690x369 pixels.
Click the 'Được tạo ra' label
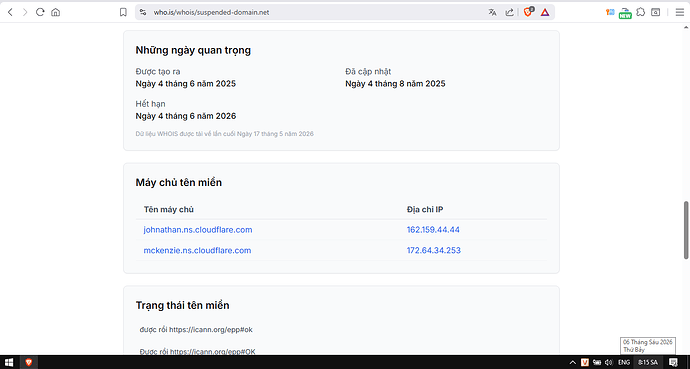point(158,71)
